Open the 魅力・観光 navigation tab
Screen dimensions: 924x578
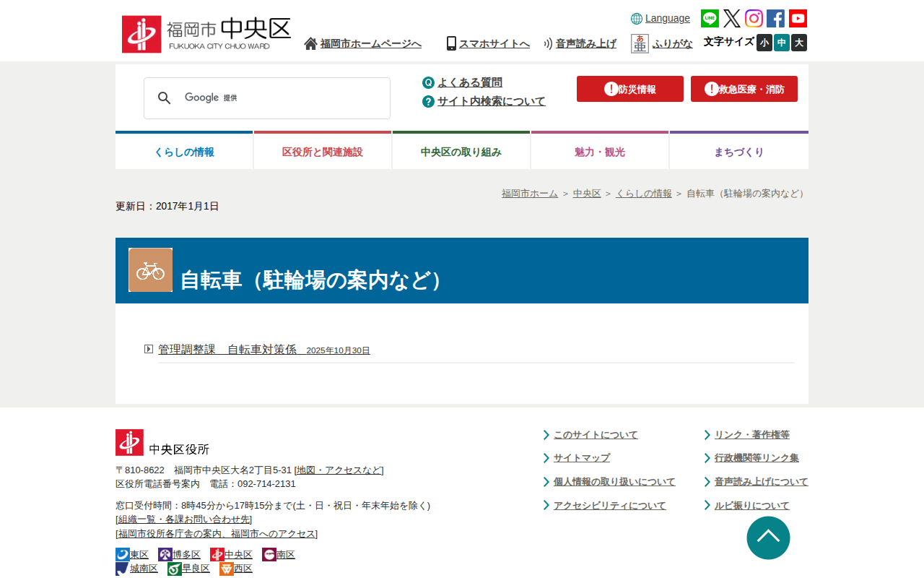click(x=600, y=150)
